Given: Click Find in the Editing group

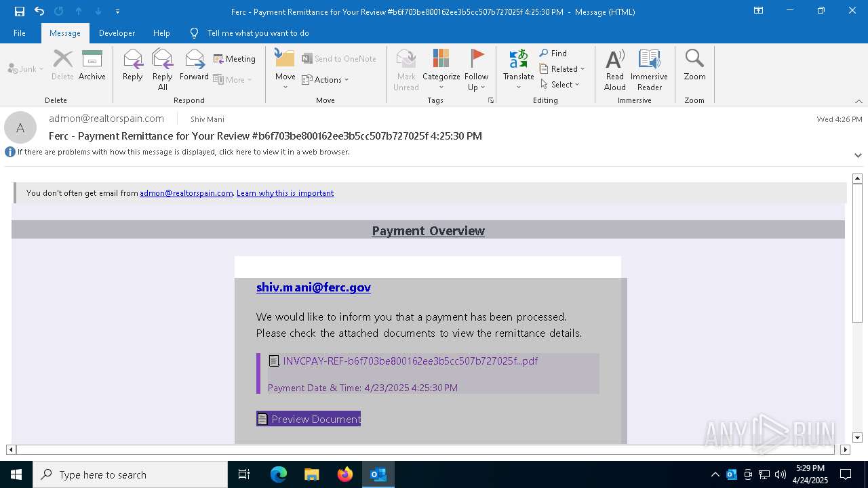Looking at the screenshot, I should pos(553,53).
